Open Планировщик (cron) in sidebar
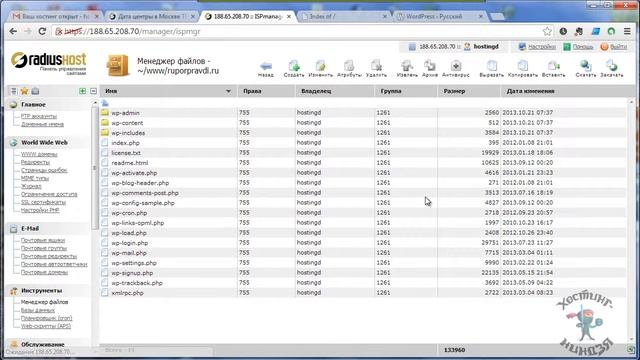The width and height of the screenshot is (640, 360). tap(47, 318)
